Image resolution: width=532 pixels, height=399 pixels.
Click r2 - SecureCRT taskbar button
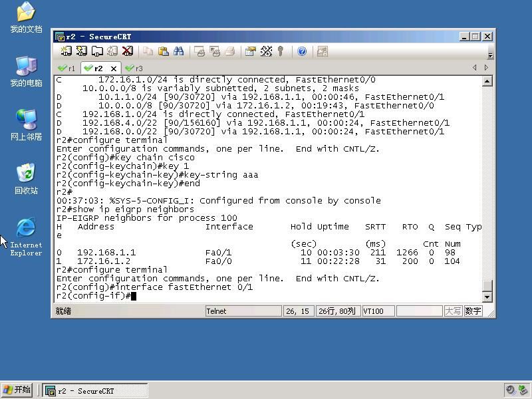95,390
